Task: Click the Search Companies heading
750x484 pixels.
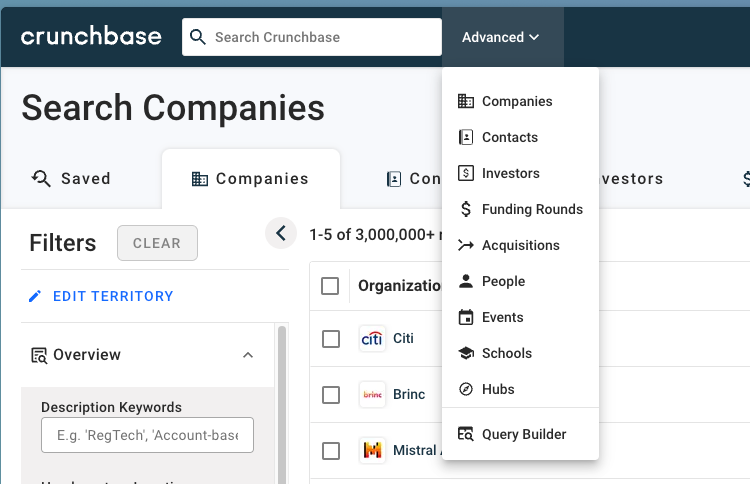Action: [173, 108]
